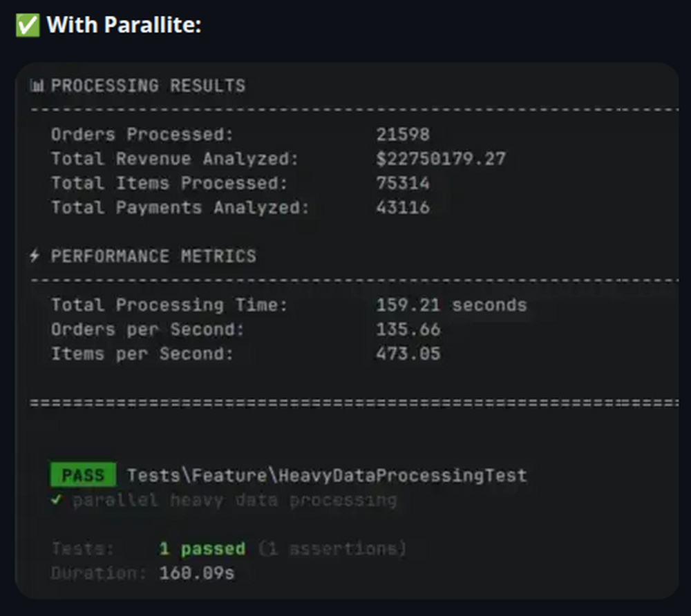Image resolution: width=691 pixels, height=616 pixels.
Task: Click the green 1 passed text
Action: (202, 549)
